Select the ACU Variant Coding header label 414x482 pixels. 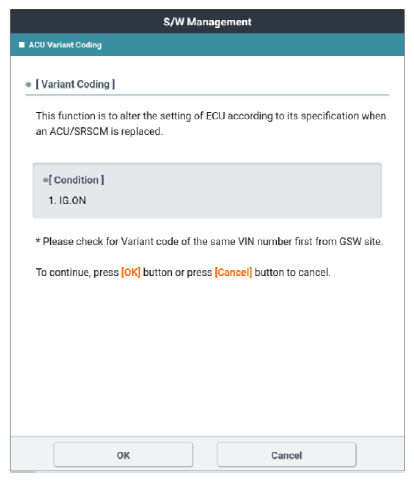[65, 45]
